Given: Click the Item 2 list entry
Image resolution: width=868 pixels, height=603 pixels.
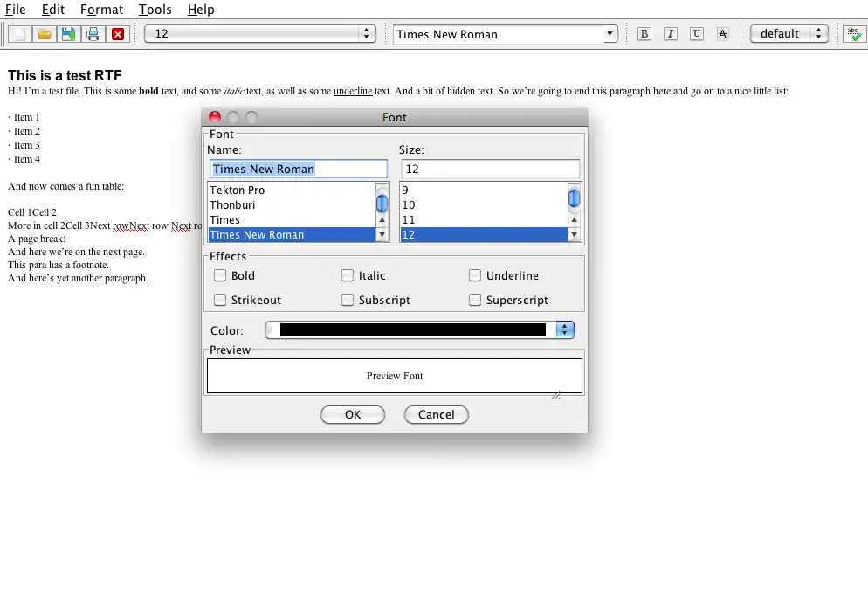Looking at the screenshot, I should coord(24,131).
